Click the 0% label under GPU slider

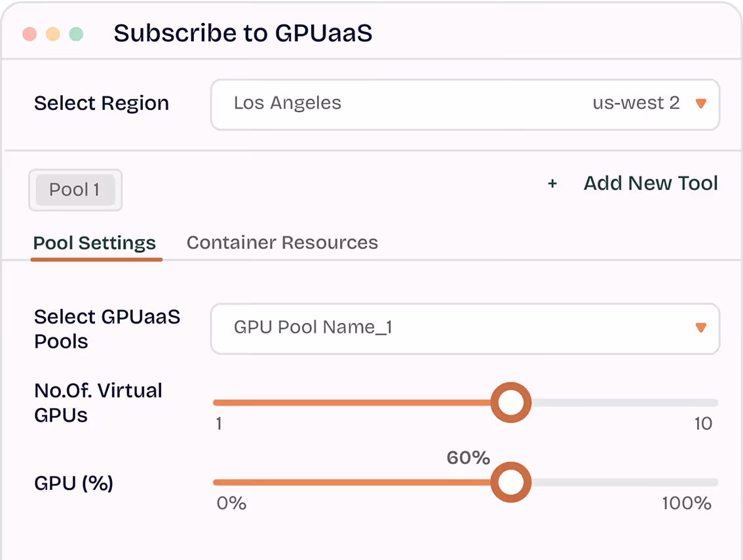point(231,503)
